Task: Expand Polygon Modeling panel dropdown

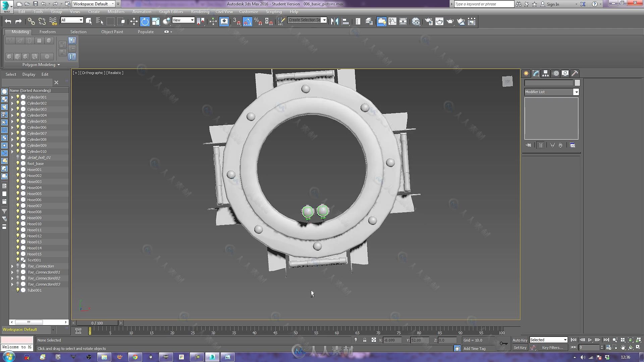Action: coord(59,65)
